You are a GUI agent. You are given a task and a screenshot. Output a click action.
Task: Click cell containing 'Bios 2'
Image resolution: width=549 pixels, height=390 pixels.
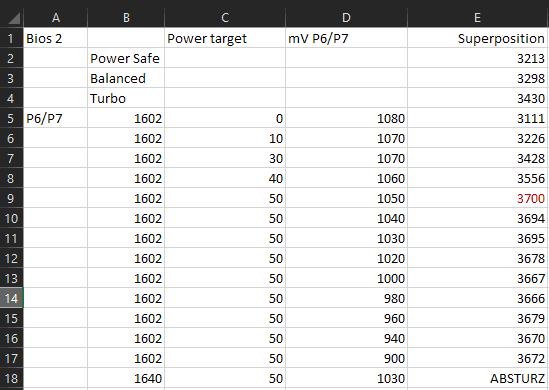click(55, 38)
